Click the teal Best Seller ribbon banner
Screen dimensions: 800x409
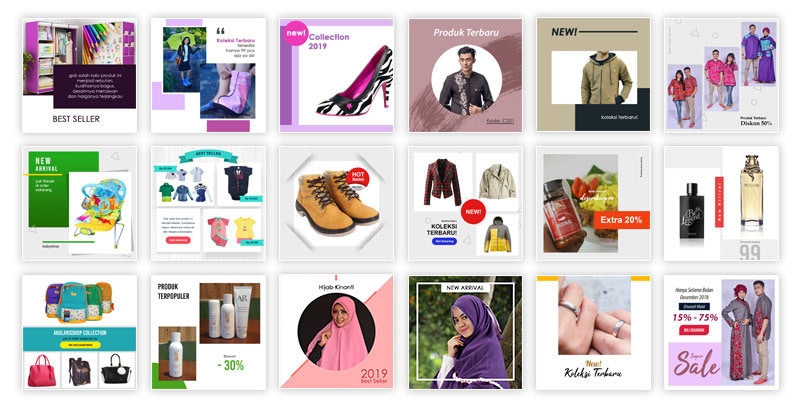208,155
